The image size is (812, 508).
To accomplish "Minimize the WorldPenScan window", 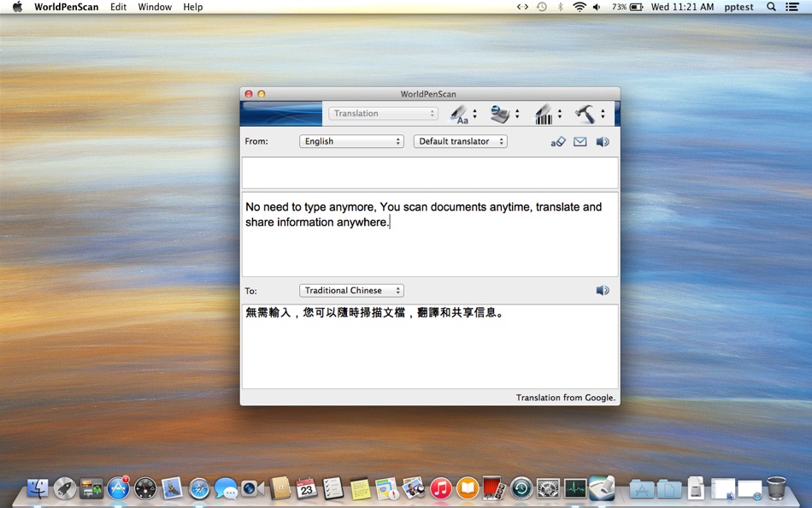I will (x=261, y=94).
